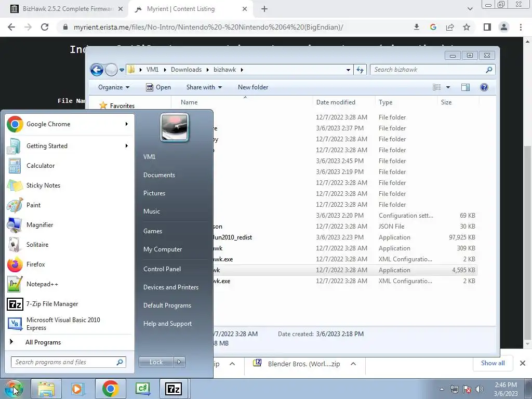This screenshot has height=399, width=532.
Task: Open a new Chrome tab
Action: coord(264,9)
